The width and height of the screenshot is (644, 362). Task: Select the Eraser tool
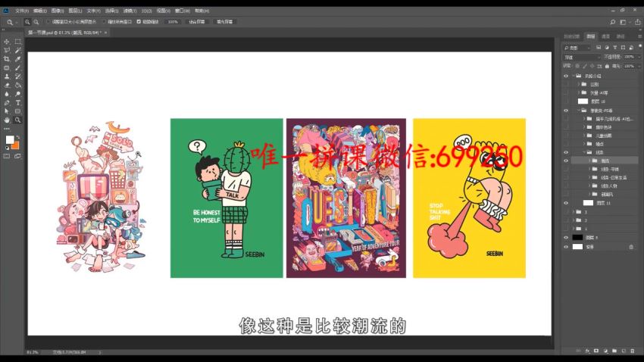(x=7, y=85)
